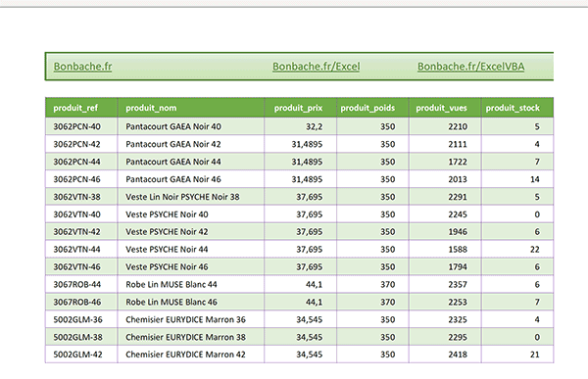Select cell Veste Lin Noir PSYCHE Noir 38

pos(191,197)
